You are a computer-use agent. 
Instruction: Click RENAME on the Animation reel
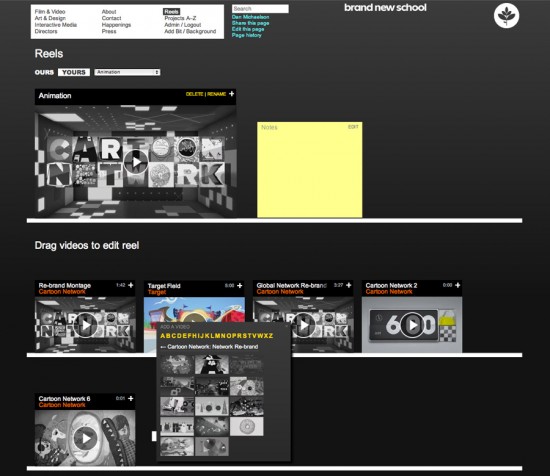(x=216, y=94)
